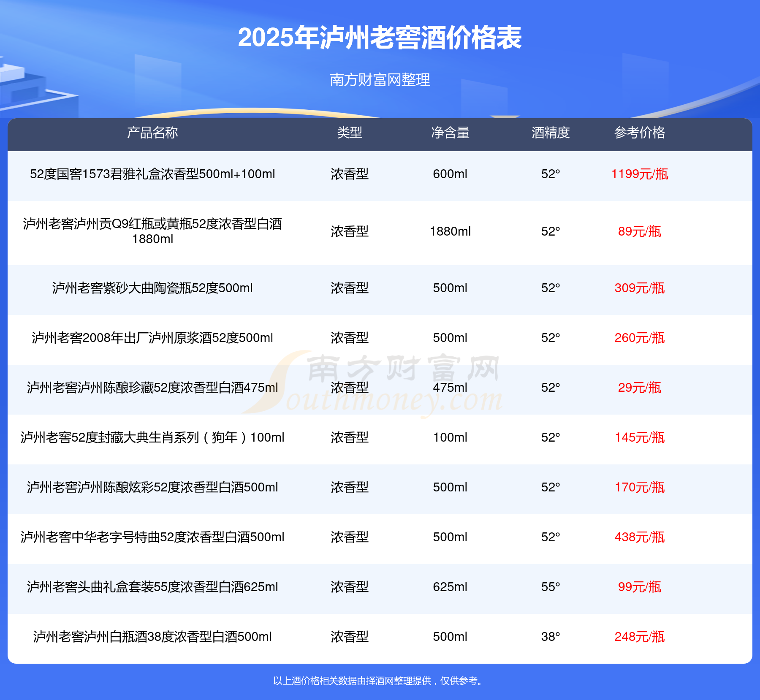
Task: Select 52° in the 170元/瓶 row
Action: click(551, 487)
